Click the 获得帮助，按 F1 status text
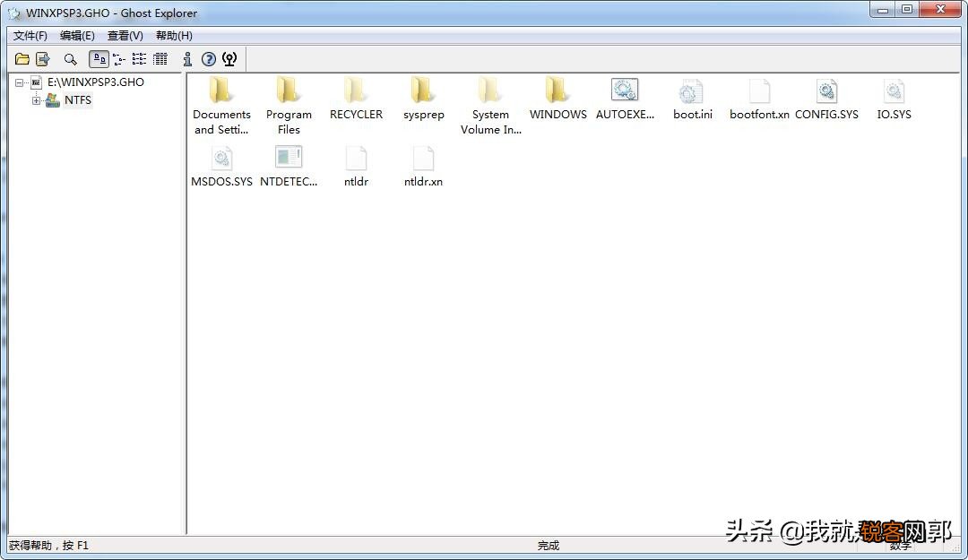Image resolution: width=968 pixels, height=560 pixels. tap(48, 545)
